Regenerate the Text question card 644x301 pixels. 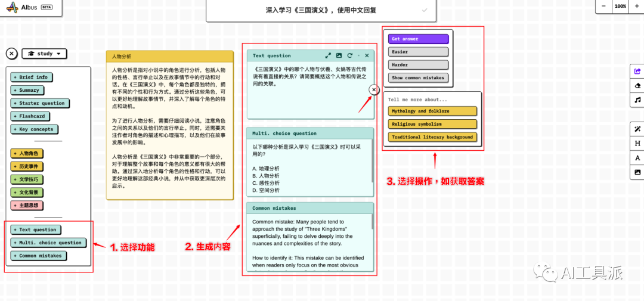coord(350,55)
